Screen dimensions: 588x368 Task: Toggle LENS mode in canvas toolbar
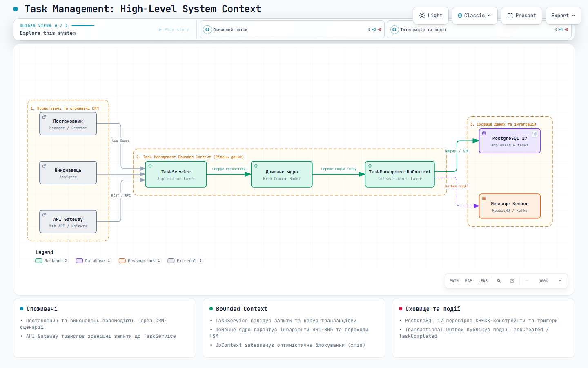pos(483,281)
